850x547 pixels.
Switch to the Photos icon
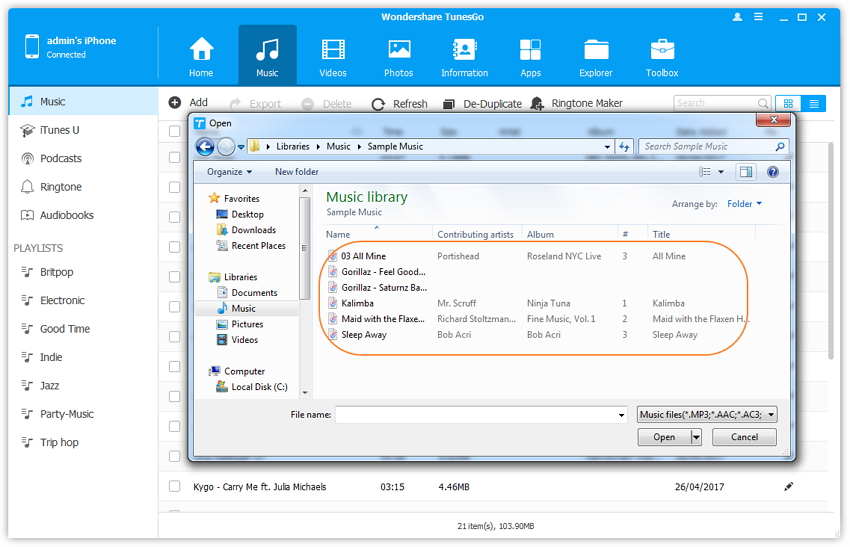point(398,50)
